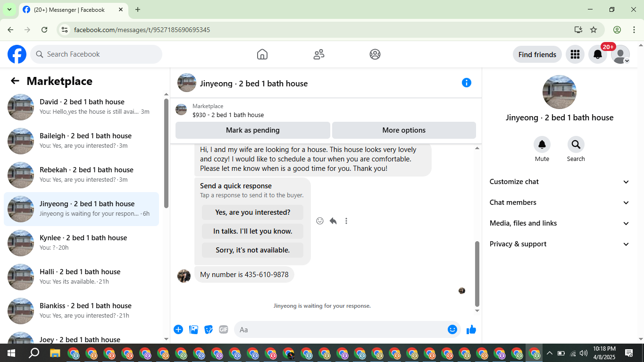Viewport: 644px width, 362px height.
Task: Open Chrome three-dot menu
Action: click(634, 30)
